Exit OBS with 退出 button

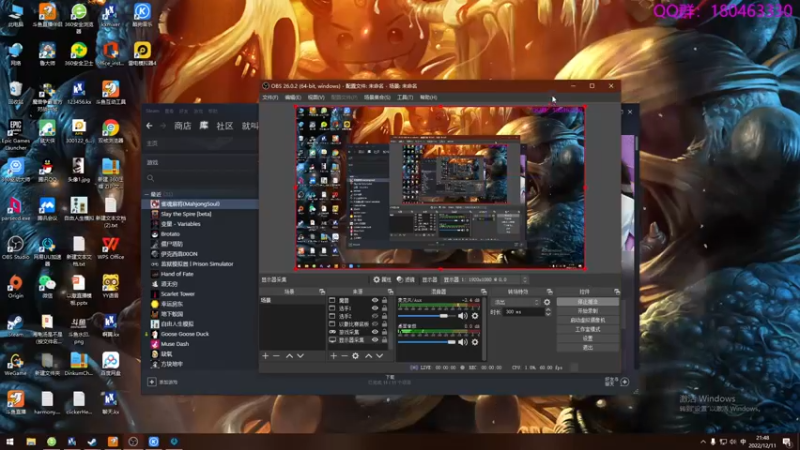pos(588,347)
